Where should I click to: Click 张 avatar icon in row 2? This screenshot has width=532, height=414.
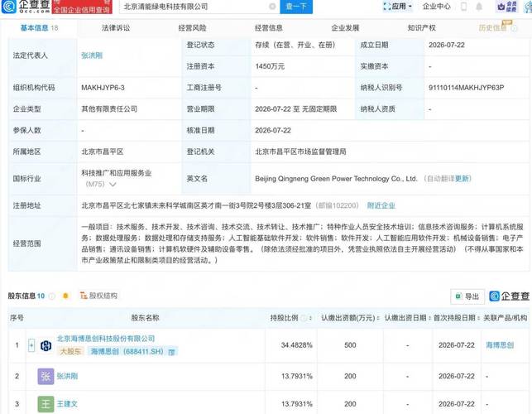tap(46, 376)
